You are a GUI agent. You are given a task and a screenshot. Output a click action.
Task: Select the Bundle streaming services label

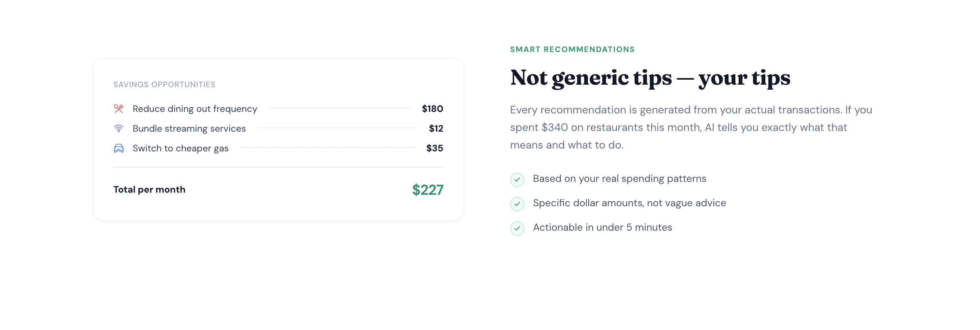(x=189, y=129)
